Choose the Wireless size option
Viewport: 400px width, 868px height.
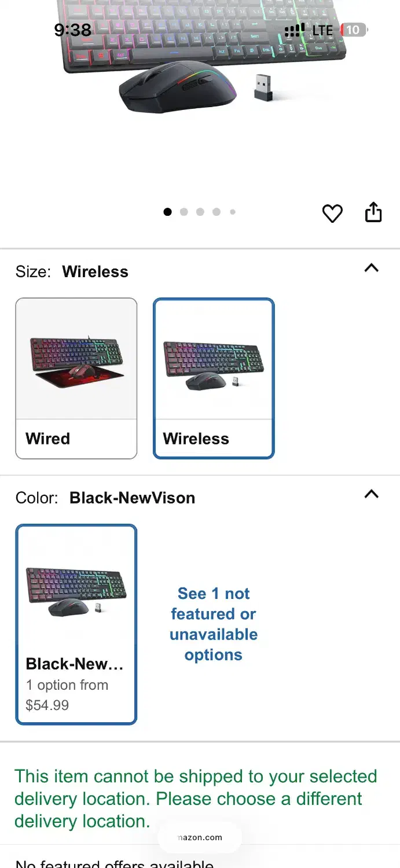coord(214,378)
